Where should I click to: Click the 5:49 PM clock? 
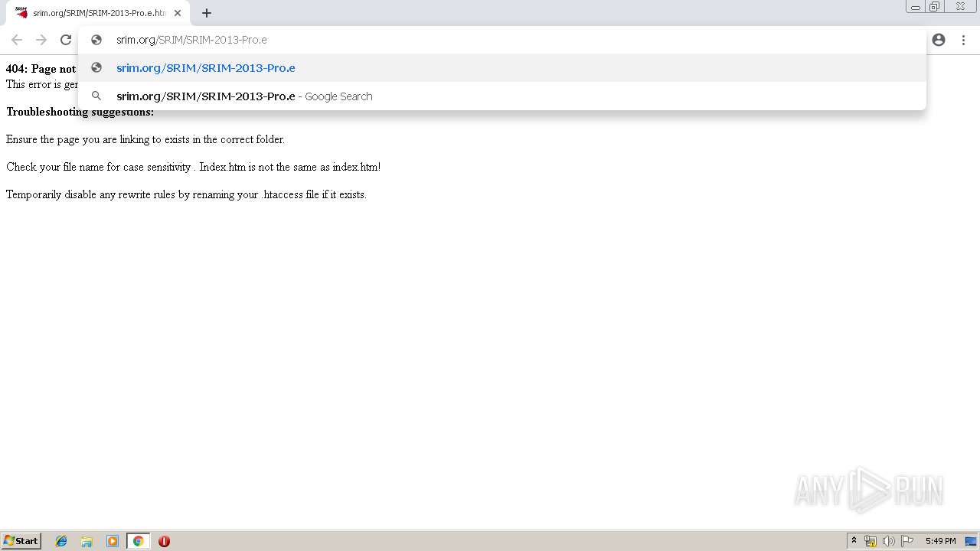[x=940, y=541]
